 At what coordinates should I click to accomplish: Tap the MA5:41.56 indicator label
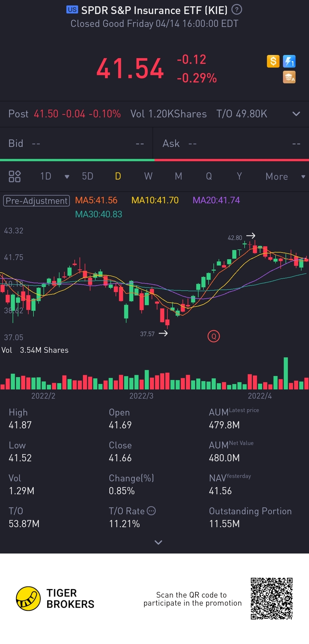click(96, 200)
